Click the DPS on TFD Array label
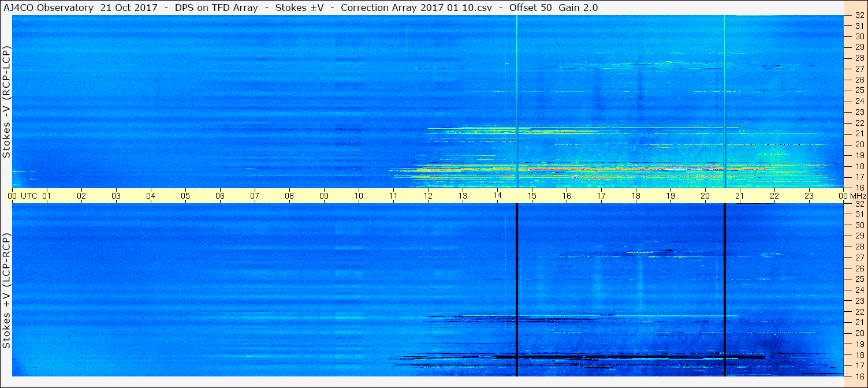Viewport: 868px width, 388px height. [216, 8]
